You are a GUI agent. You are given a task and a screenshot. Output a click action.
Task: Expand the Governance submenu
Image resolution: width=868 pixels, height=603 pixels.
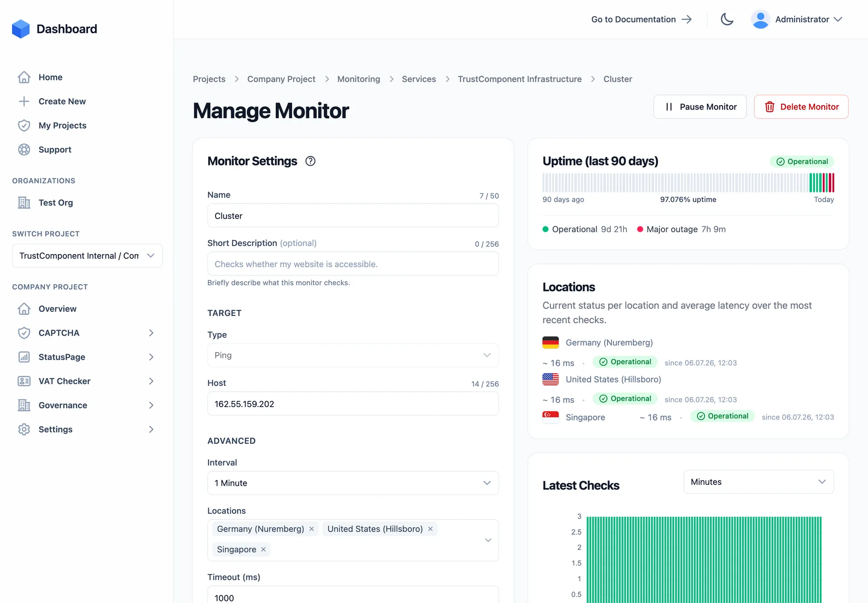point(151,405)
